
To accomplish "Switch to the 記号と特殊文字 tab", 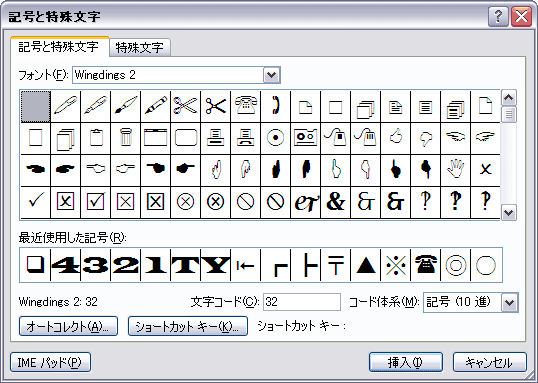I will click(x=59, y=47).
